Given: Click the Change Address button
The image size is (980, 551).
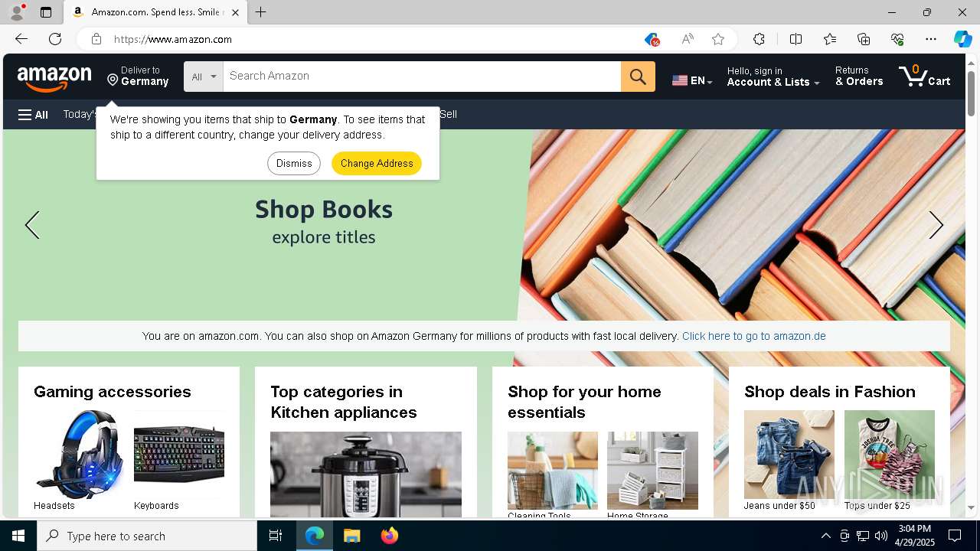Looking at the screenshot, I should click(x=377, y=163).
